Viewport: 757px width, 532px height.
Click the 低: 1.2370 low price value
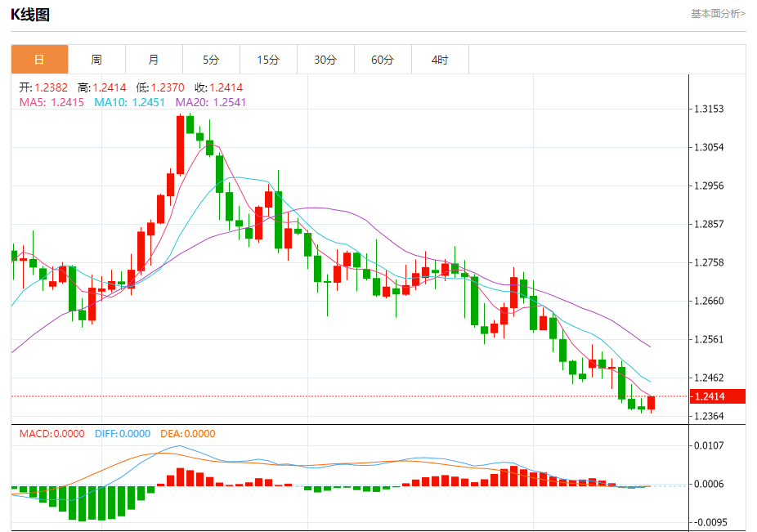click(160, 87)
